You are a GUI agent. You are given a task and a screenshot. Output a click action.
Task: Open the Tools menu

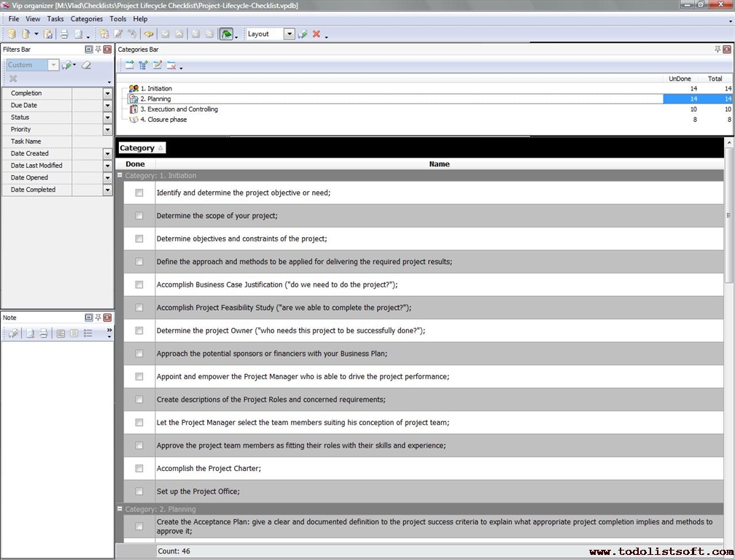pos(117,19)
